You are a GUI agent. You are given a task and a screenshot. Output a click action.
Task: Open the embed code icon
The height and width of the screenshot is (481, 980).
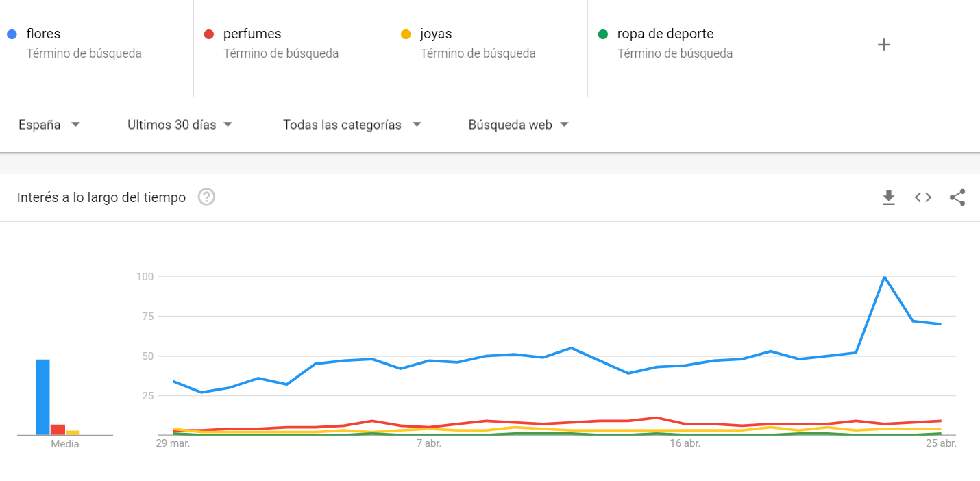click(923, 197)
